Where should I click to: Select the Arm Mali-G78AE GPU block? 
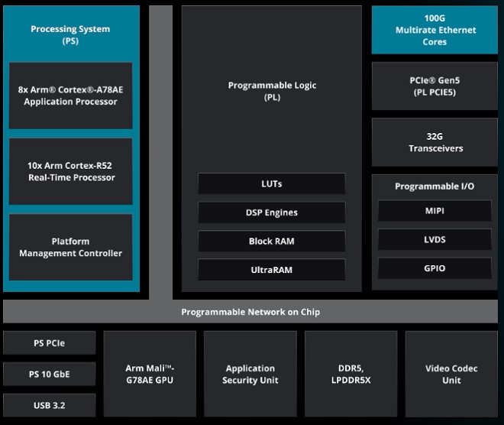[x=150, y=374]
